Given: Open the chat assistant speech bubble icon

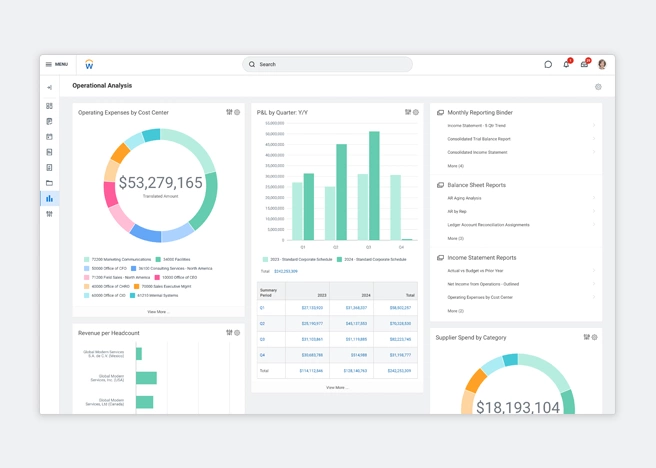Looking at the screenshot, I should pyautogui.click(x=548, y=64).
